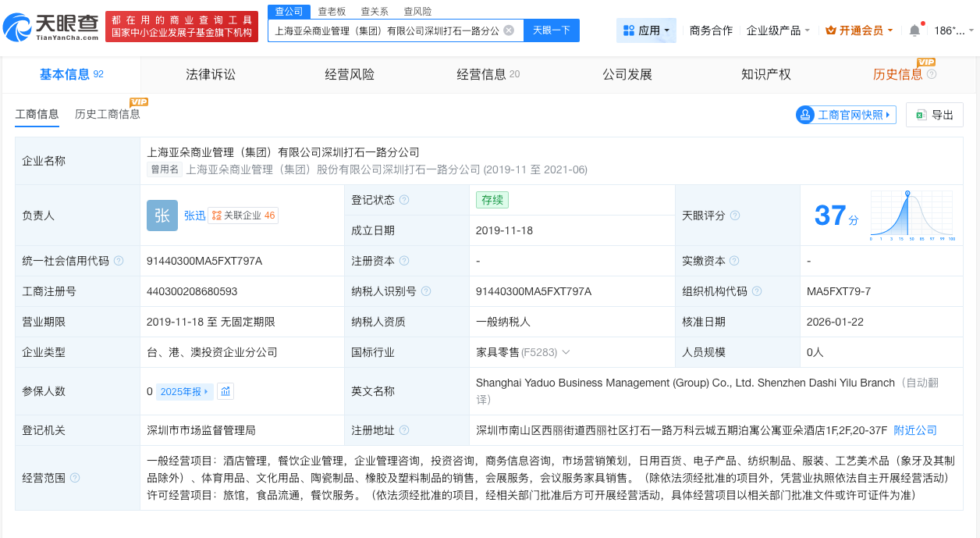This screenshot has height=538, width=980.
Task: Click help icon beside 统一社会信用代码
Action: (119, 261)
